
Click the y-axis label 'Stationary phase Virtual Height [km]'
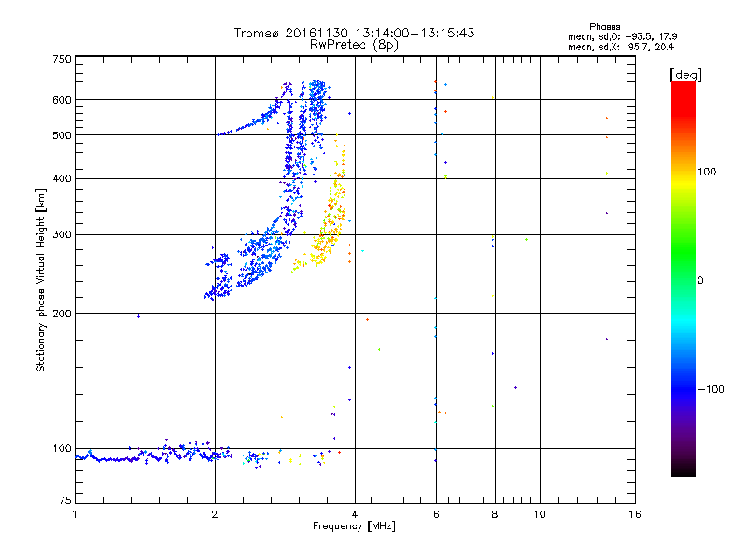point(40,280)
